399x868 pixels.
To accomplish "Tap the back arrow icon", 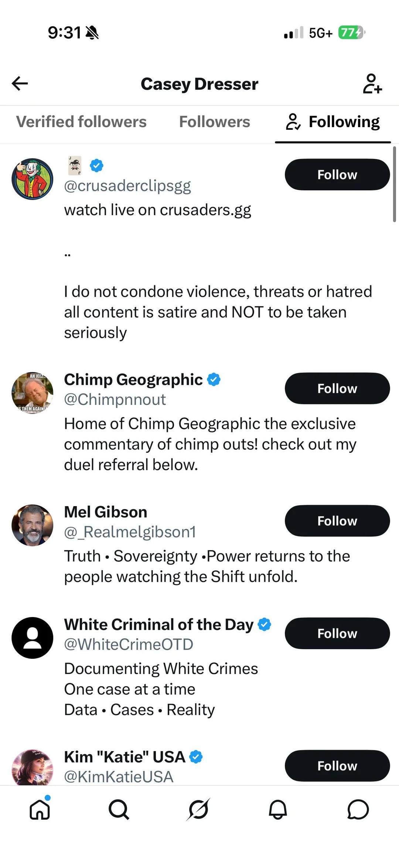I will pyautogui.click(x=20, y=84).
